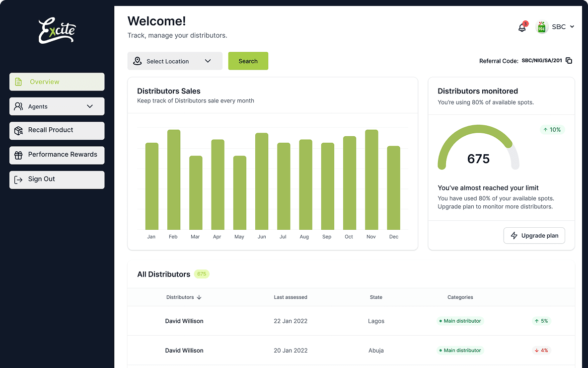Click the Agents people icon
This screenshot has width=588, height=368.
pyautogui.click(x=19, y=106)
